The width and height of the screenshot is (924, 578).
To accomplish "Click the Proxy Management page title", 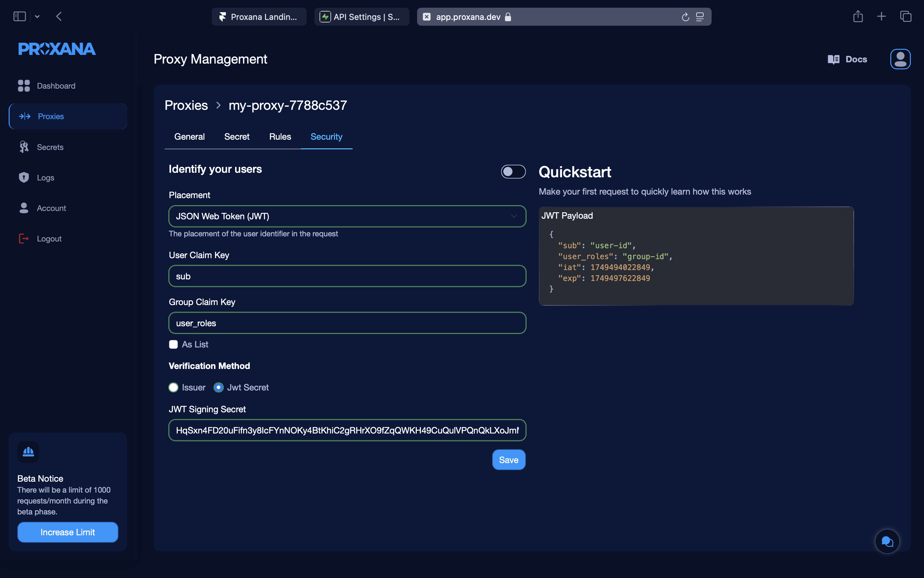I will (210, 59).
